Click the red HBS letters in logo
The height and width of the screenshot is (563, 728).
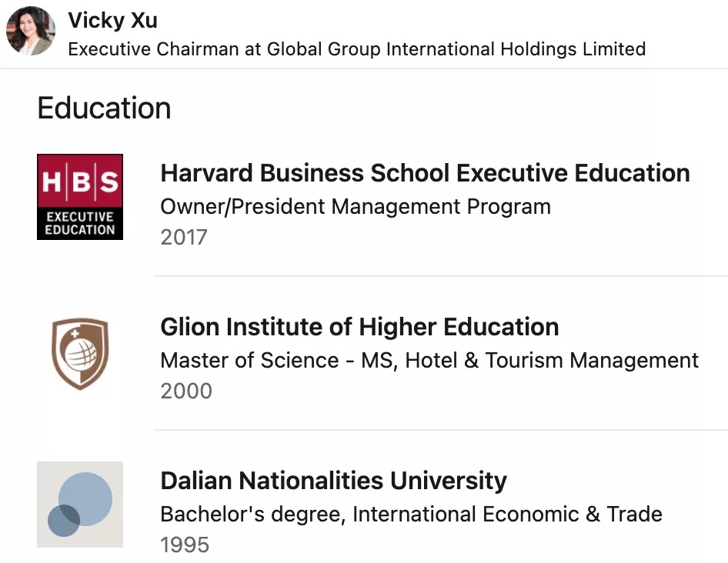[80, 182]
